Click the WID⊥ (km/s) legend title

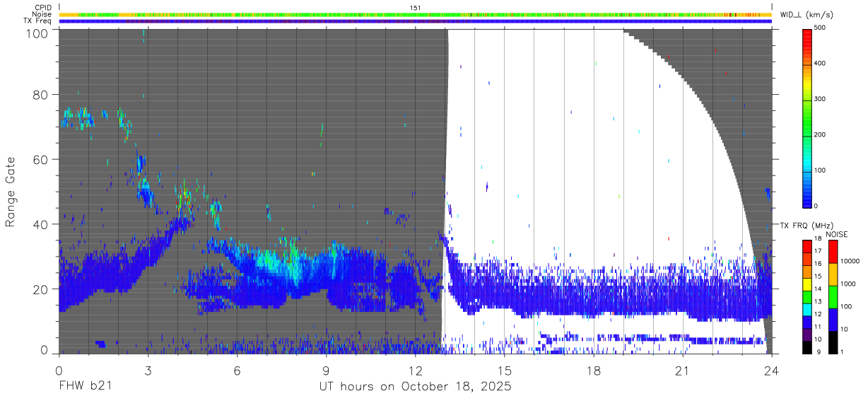(x=807, y=14)
